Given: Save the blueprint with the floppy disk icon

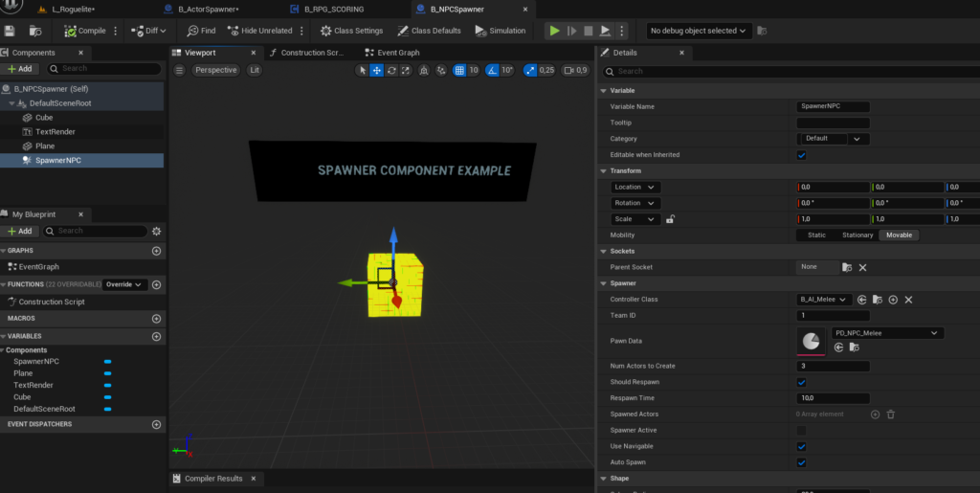Looking at the screenshot, I should (10, 31).
